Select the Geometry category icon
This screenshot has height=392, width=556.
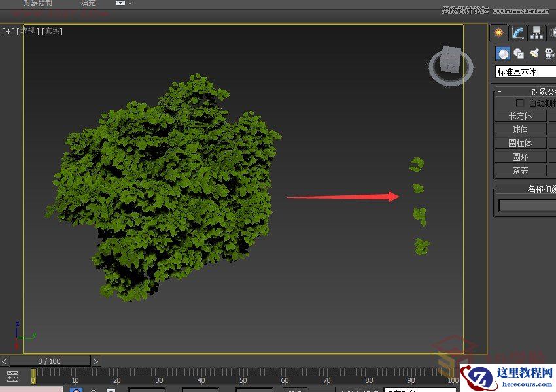[x=503, y=54]
